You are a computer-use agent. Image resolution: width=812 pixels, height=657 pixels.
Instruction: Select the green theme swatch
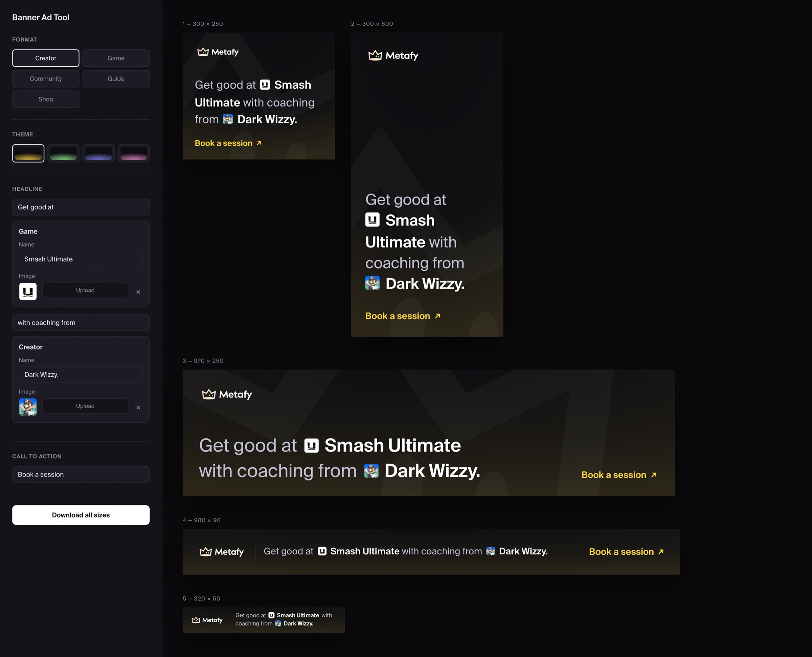63,153
